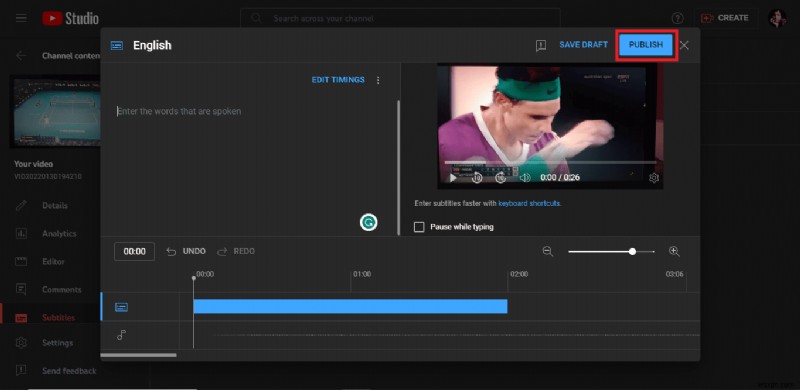Select the audio track music note icon
The height and width of the screenshot is (390, 800).
(121, 335)
